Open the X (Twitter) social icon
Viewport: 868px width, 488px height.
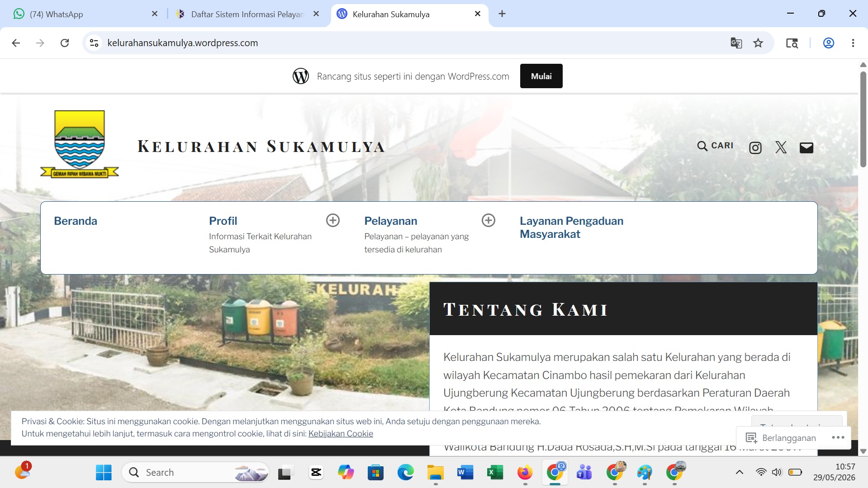[781, 147]
